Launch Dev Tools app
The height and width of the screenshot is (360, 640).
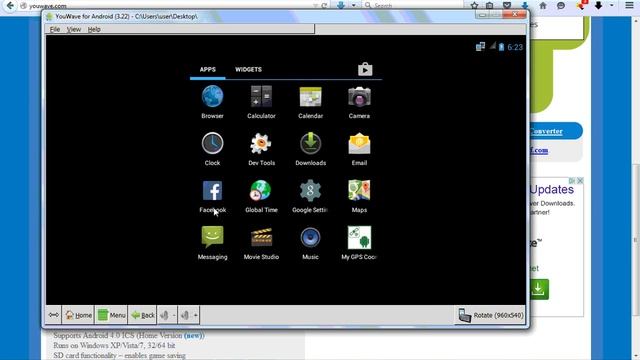tap(261, 149)
